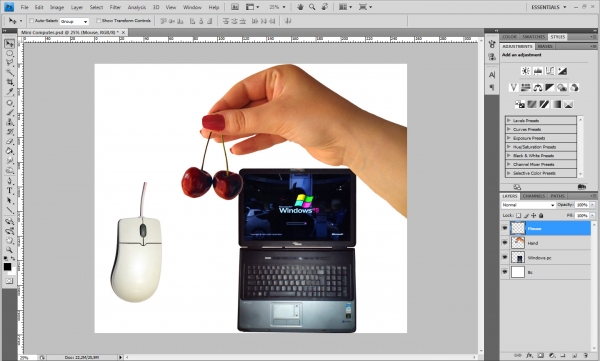600x361 pixels.
Task: Open the Filter menu
Action: click(115, 7)
